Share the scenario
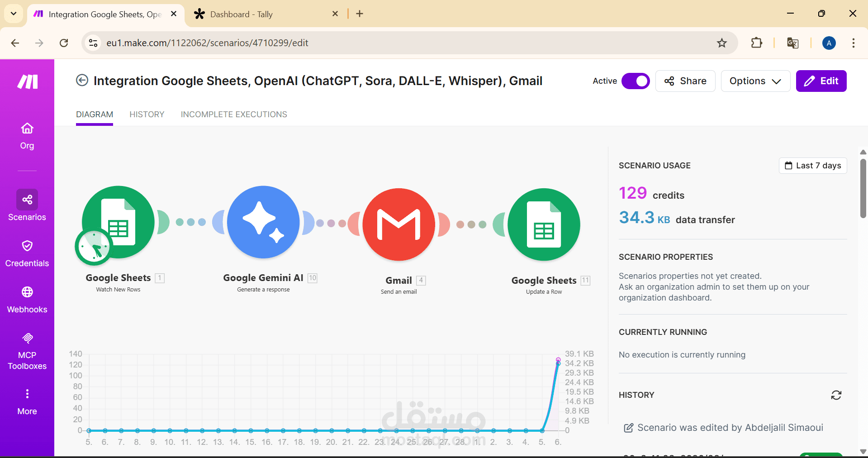The height and width of the screenshot is (458, 868). click(685, 81)
